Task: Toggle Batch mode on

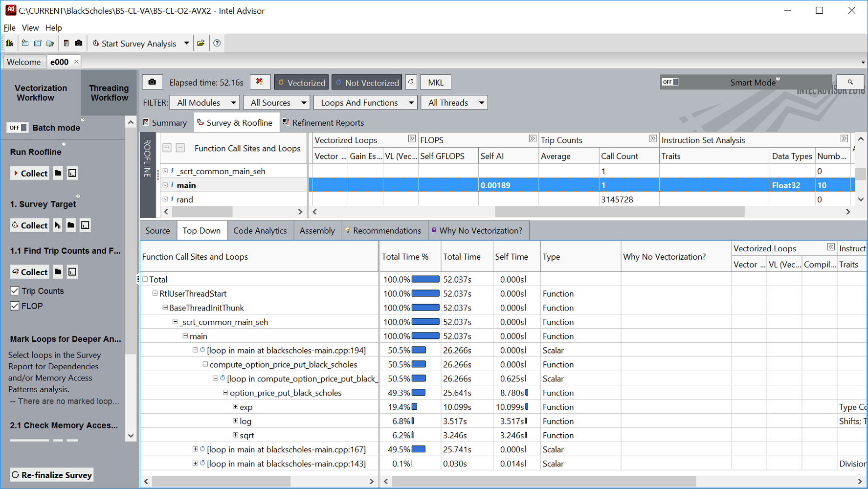Action: pos(17,127)
